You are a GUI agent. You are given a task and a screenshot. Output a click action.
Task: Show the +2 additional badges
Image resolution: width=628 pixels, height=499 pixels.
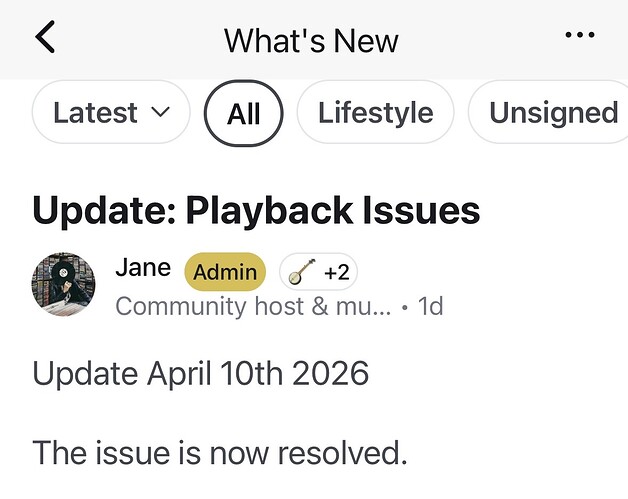point(337,272)
